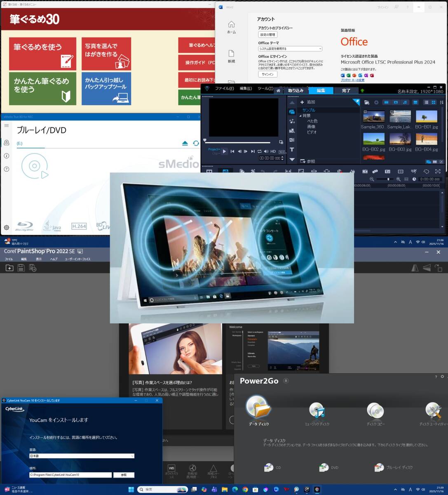
Task: Open info icon in sMedio sidebar
Action: click(x=7, y=156)
